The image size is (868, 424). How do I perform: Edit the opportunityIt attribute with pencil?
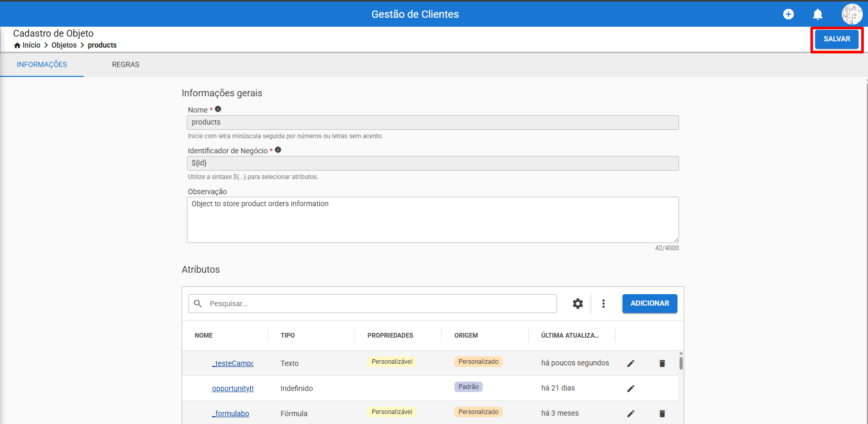click(x=631, y=388)
